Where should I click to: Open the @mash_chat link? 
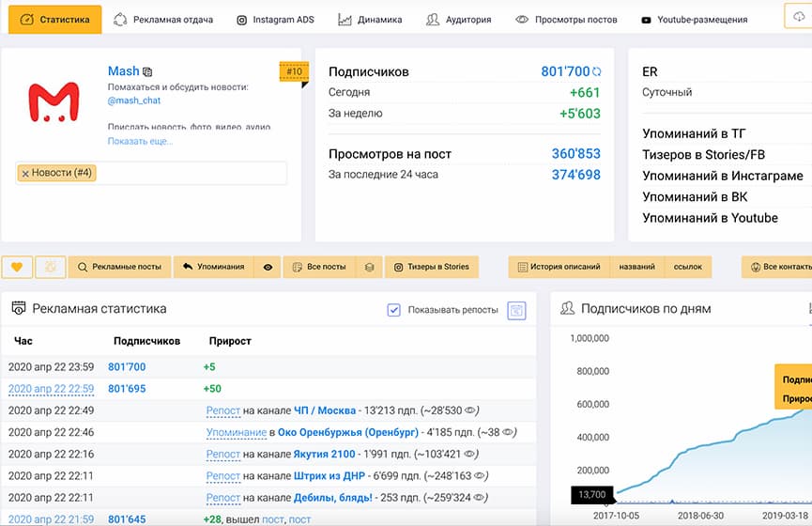pyautogui.click(x=134, y=100)
